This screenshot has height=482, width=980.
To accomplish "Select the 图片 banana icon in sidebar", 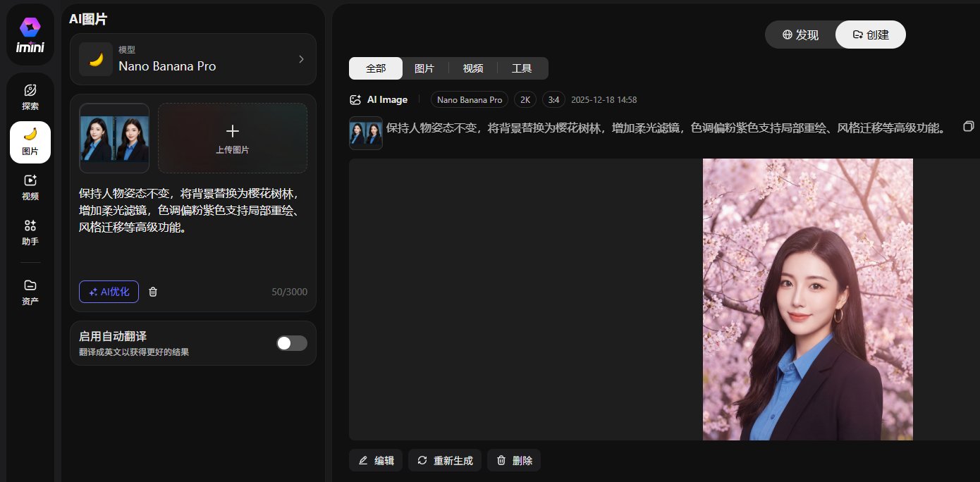I will click(30, 142).
